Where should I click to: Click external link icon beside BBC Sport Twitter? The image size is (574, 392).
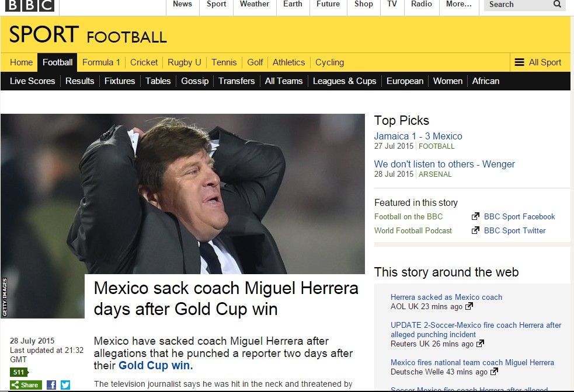[x=475, y=230]
